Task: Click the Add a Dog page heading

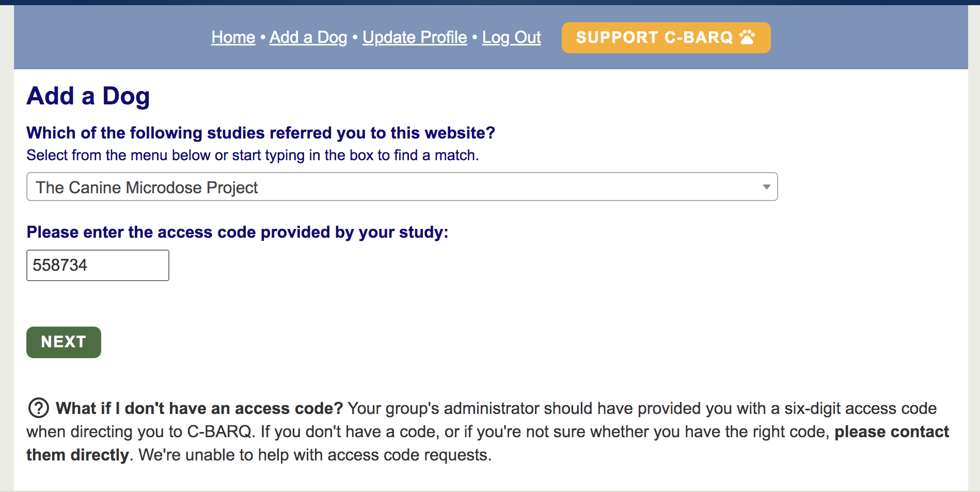Action: click(88, 96)
